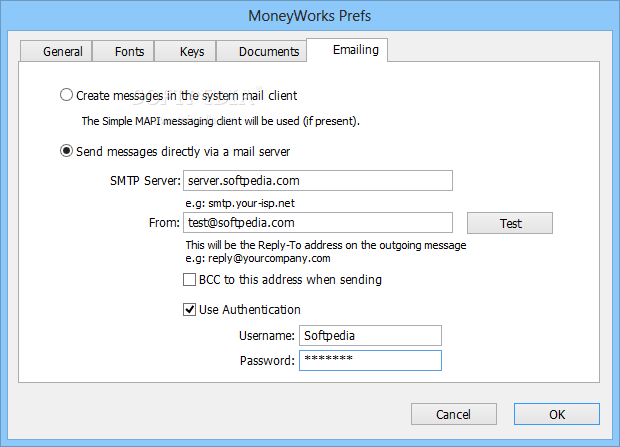620x447 pixels.
Task: Click the Reply-To address explanation text
Action: [326, 245]
